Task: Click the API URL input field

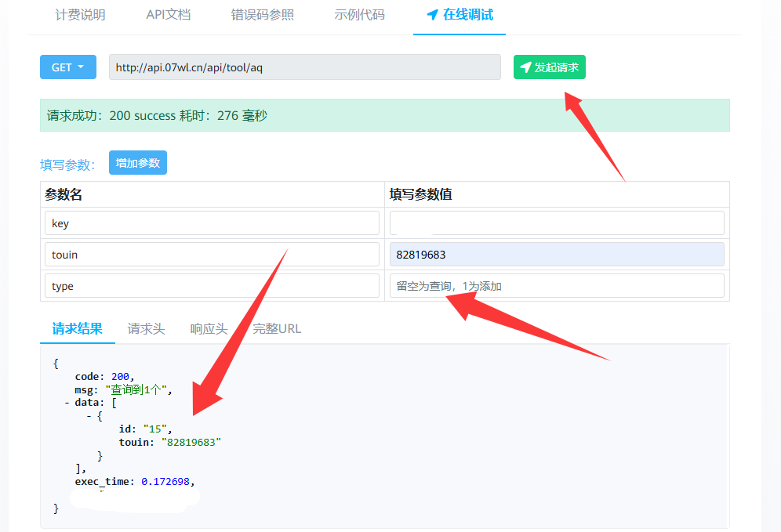Action: 304,67
